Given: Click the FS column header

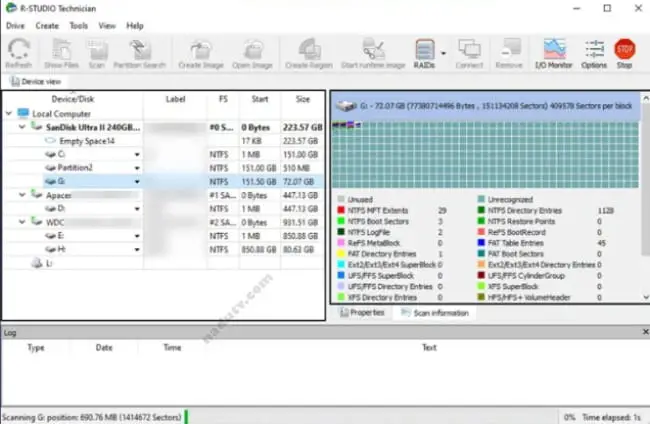Looking at the screenshot, I should point(223,99).
